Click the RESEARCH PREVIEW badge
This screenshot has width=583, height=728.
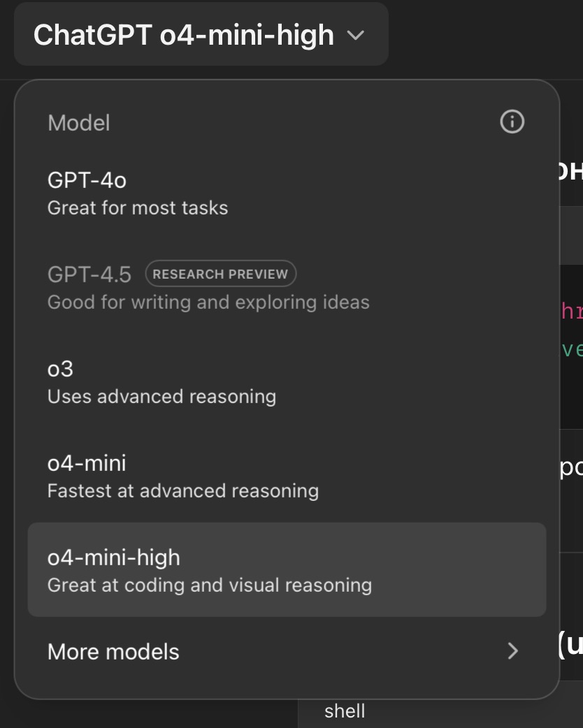click(221, 274)
